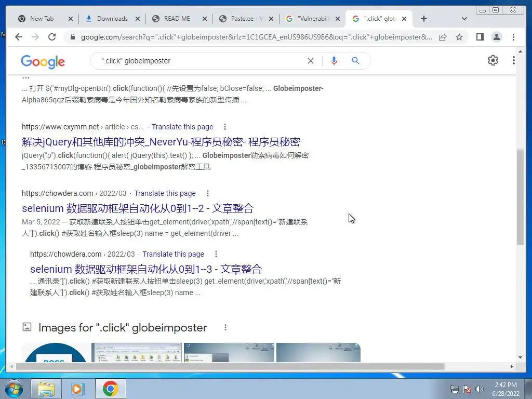The height and width of the screenshot is (399, 532).
Task: Click scroll right arrow of page
Action: coord(512,366)
